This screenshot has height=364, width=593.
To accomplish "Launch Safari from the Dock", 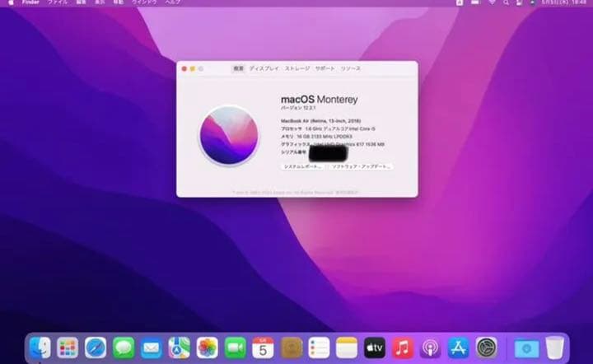I will [x=96, y=348].
